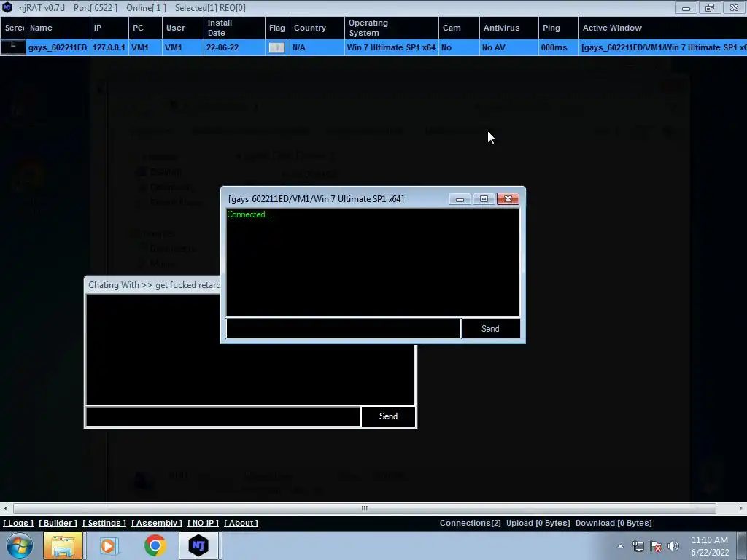Focus the message input in the 'Chating With' window

coord(223,416)
